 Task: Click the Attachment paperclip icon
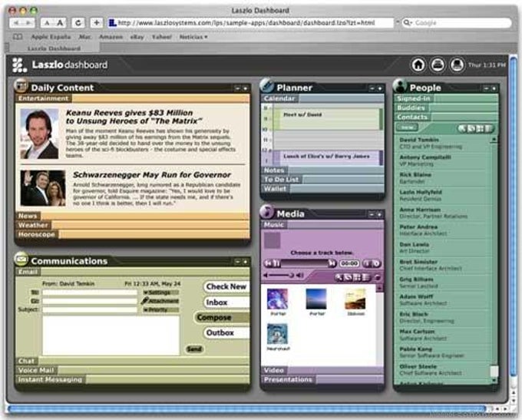click(x=144, y=301)
